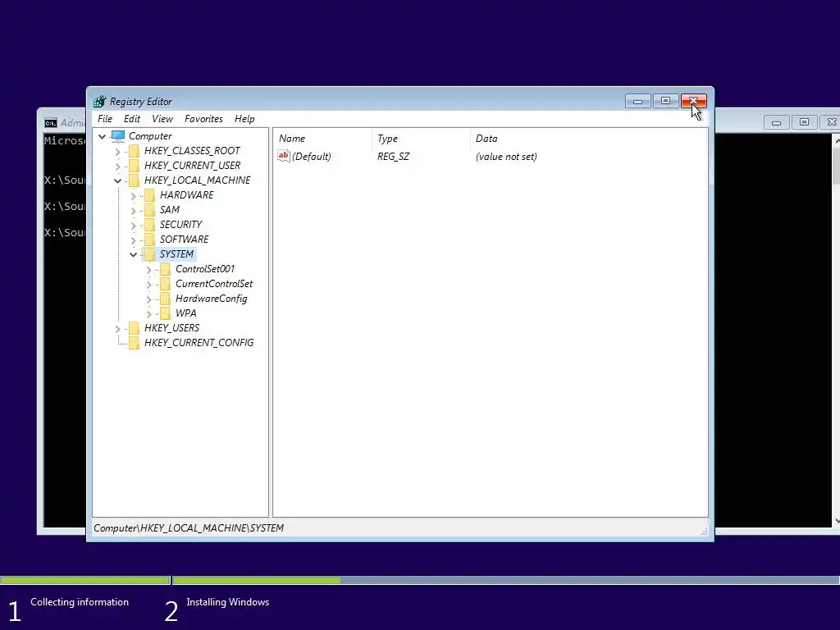Select the (Default) value name
The width and height of the screenshot is (840, 630).
[x=311, y=157]
